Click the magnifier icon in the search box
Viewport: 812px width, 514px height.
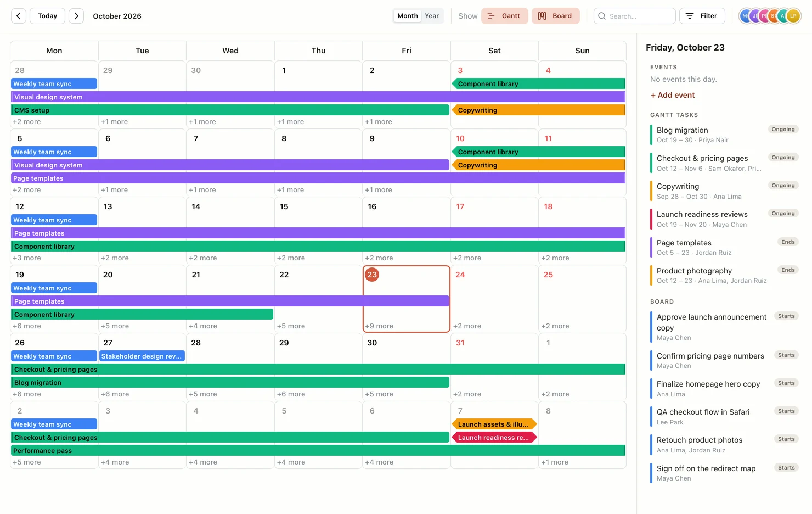602,16
